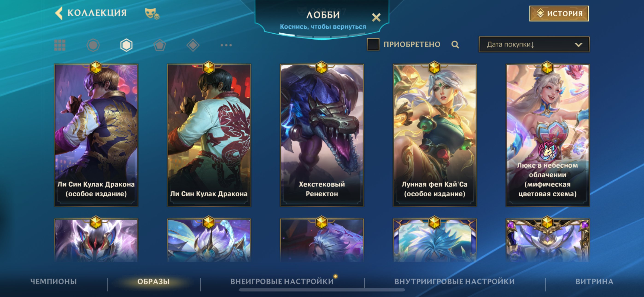The image size is (644, 297).
Task: Open the masks and coins icon
Action: [152, 13]
